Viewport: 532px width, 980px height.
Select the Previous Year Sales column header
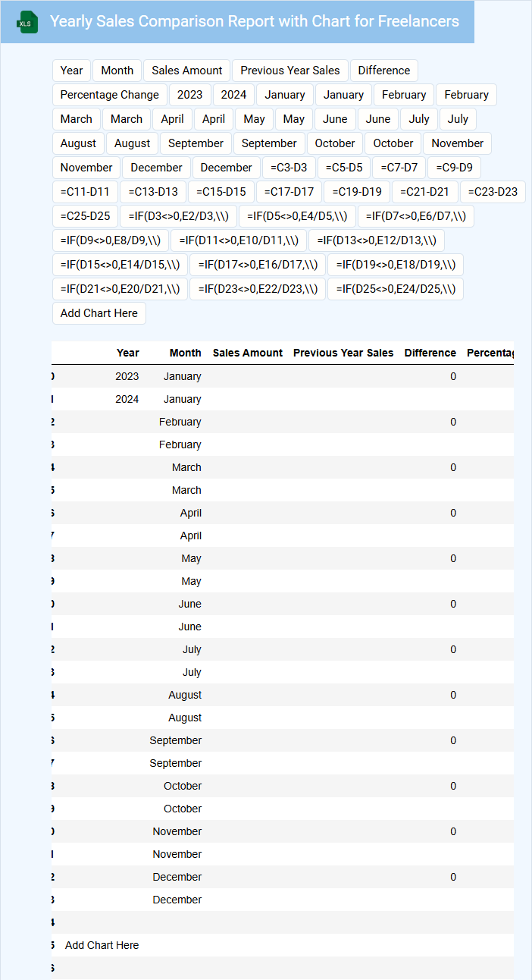pyautogui.click(x=343, y=353)
